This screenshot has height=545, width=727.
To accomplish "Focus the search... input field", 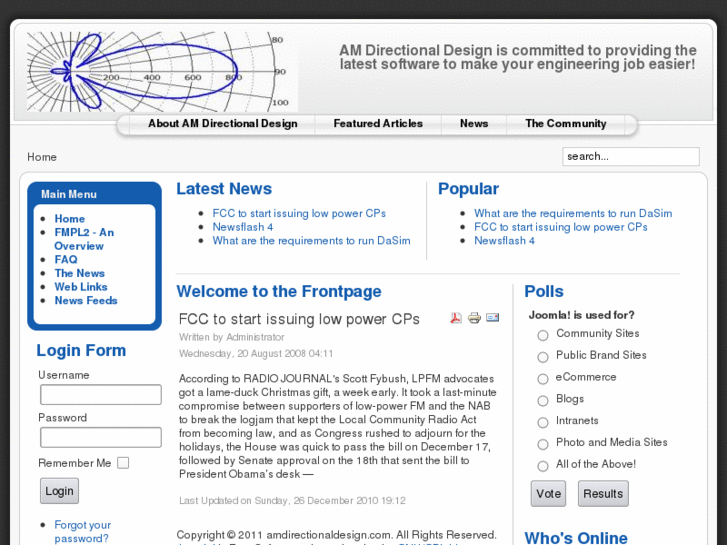I will [631, 156].
